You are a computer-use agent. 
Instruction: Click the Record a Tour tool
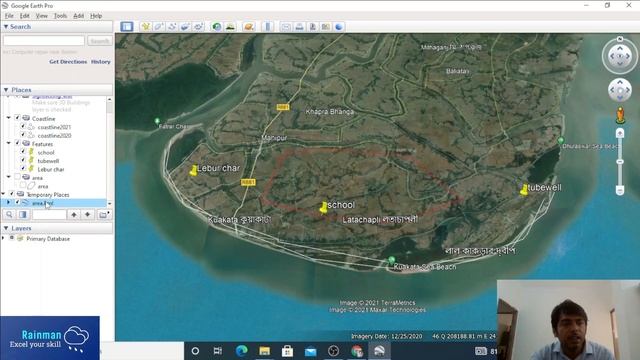coord(198,27)
